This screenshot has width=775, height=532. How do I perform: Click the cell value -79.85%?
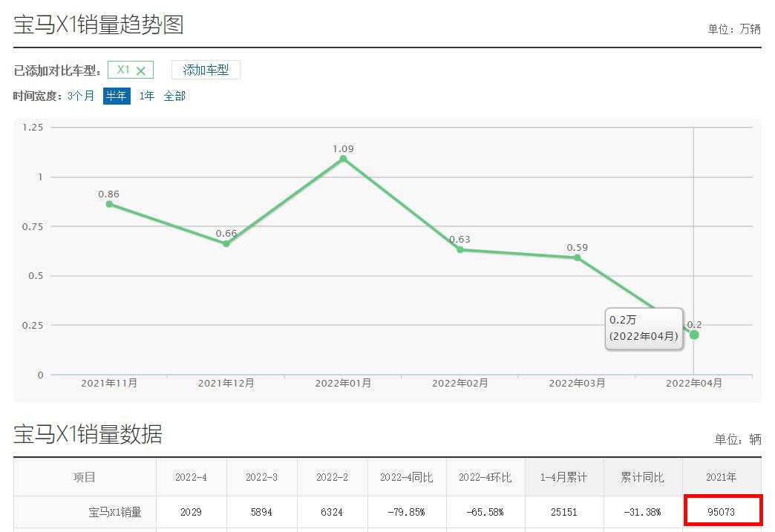pyautogui.click(x=406, y=512)
